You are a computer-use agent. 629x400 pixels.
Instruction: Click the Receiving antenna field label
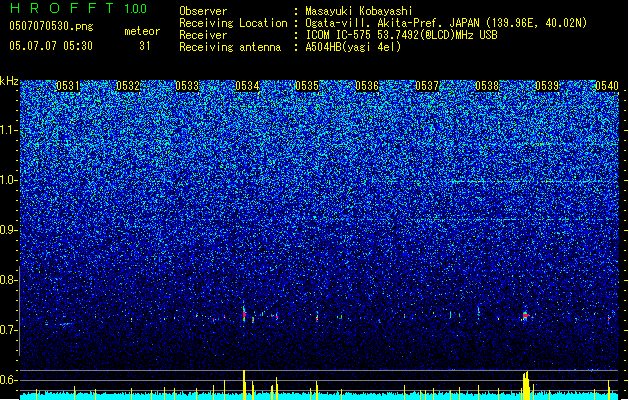point(230,47)
